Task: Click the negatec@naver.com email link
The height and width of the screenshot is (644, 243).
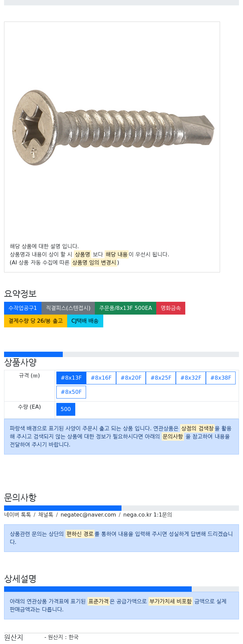Action: [88, 515]
